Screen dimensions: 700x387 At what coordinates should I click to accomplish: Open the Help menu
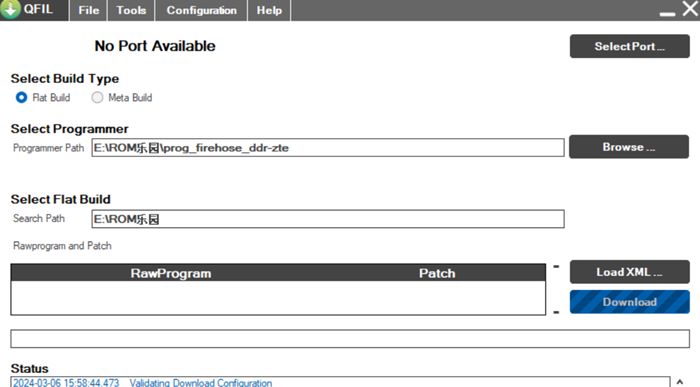tap(269, 10)
